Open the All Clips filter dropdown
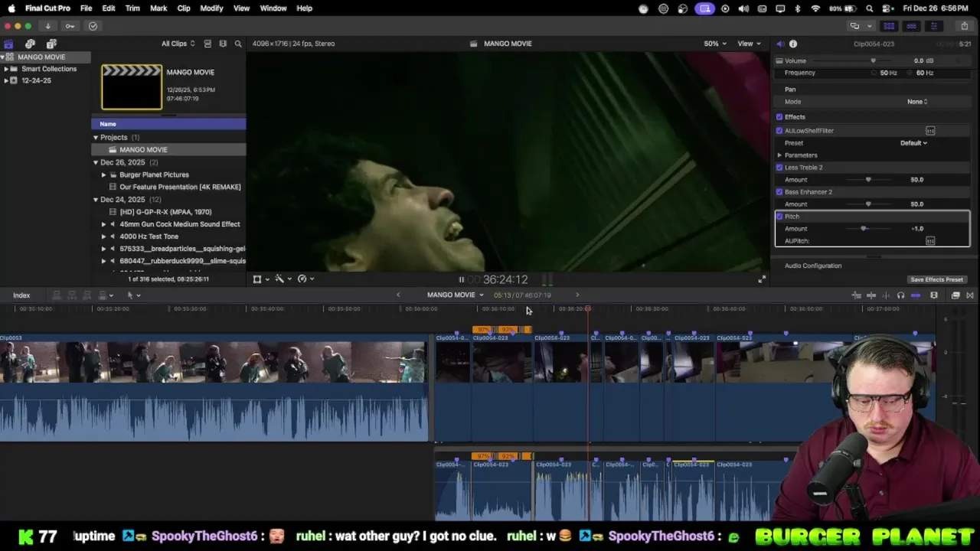The image size is (980, 551). 178,44
